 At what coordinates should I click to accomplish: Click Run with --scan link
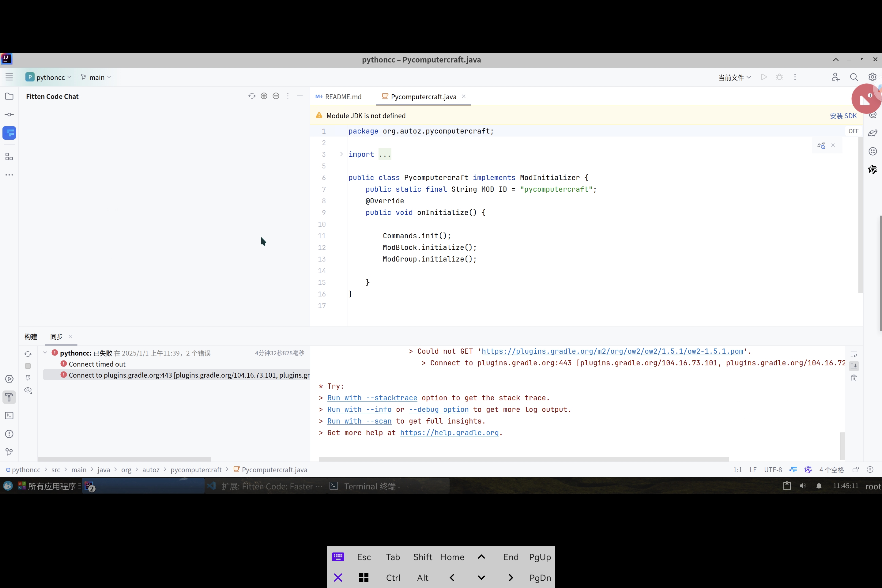[359, 421]
